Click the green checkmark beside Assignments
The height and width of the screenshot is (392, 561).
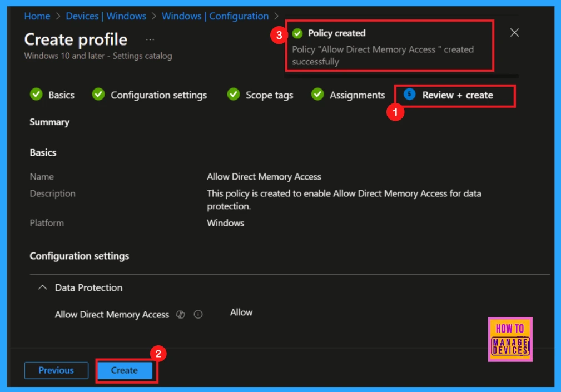[317, 95]
